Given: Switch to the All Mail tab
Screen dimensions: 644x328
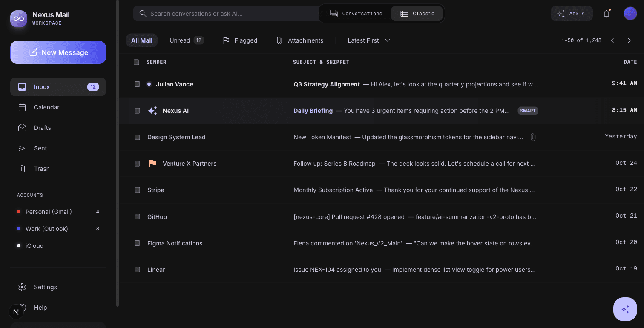Looking at the screenshot, I should tap(142, 40).
